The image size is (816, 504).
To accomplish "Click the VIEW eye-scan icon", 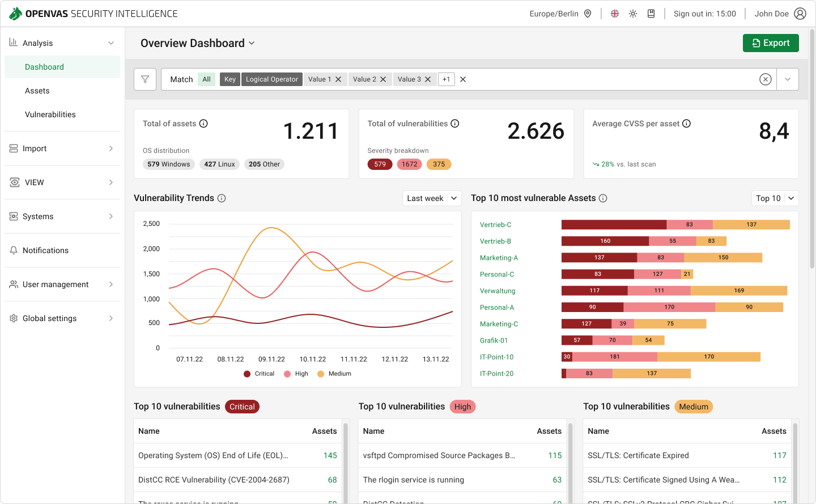I will click(15, 182).
